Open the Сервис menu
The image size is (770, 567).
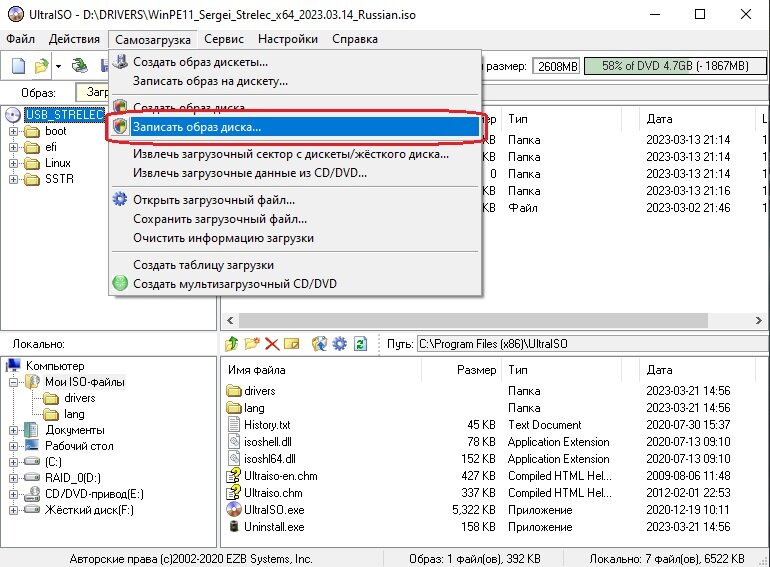(224, 39)
